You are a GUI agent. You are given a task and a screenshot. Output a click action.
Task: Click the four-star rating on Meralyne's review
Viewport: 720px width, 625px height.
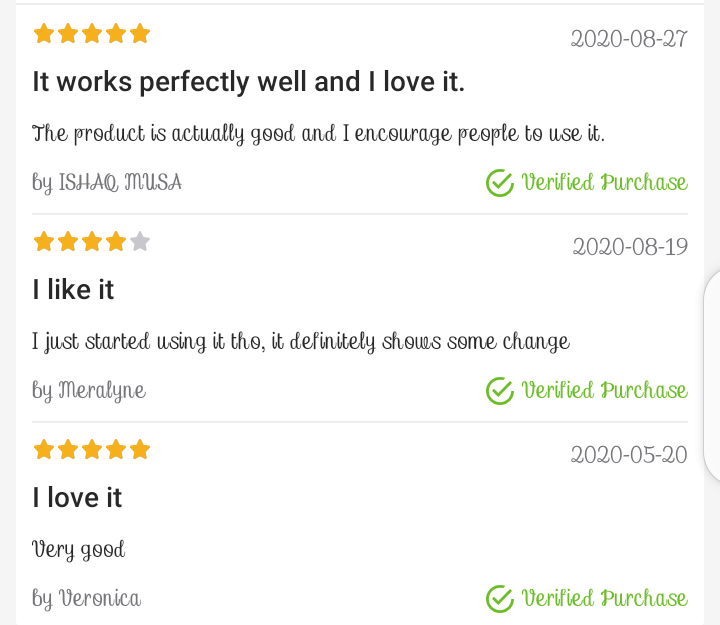point(91,241)
